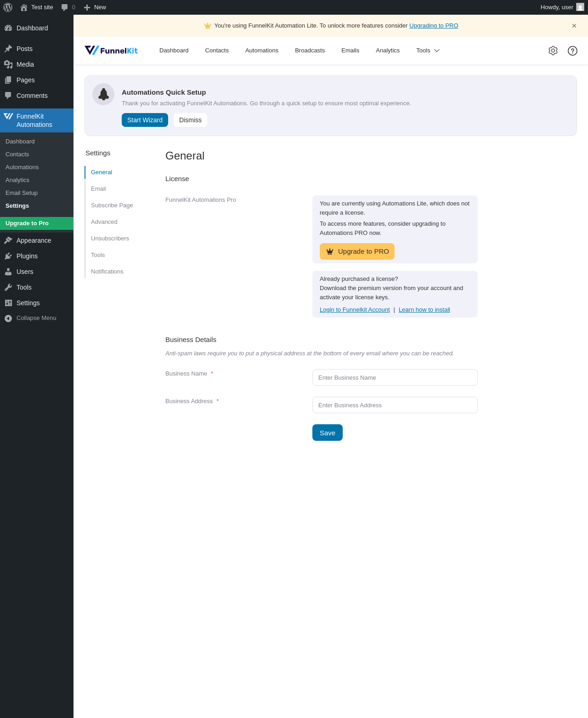The width and height of the screenshot is (588, 718).
Task: Open the Contacts tab in FunnelKit header
Action: 217,51
